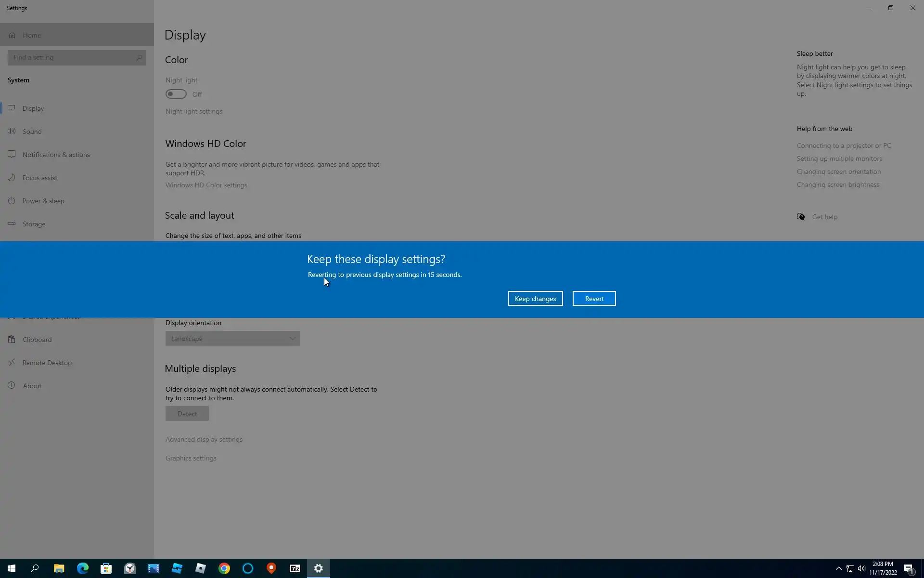
Task: Click the Power & sleep icon
Action: click(12, 200)
